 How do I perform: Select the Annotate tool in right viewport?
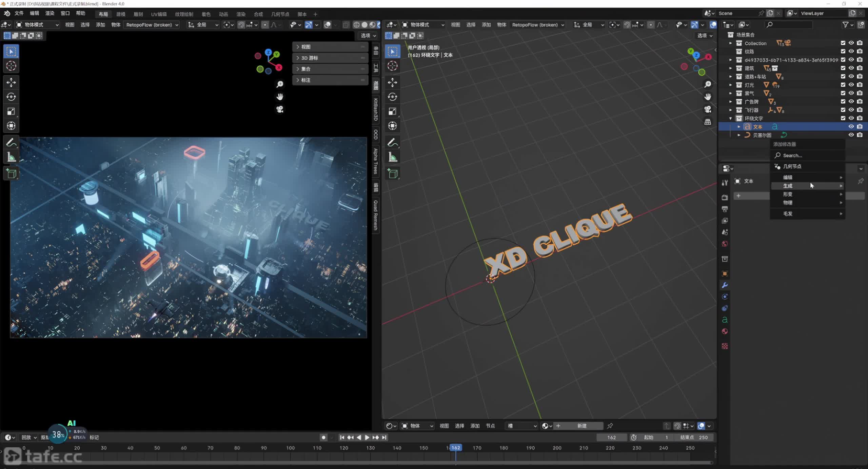pyautogui.click(x=393, y=143)
